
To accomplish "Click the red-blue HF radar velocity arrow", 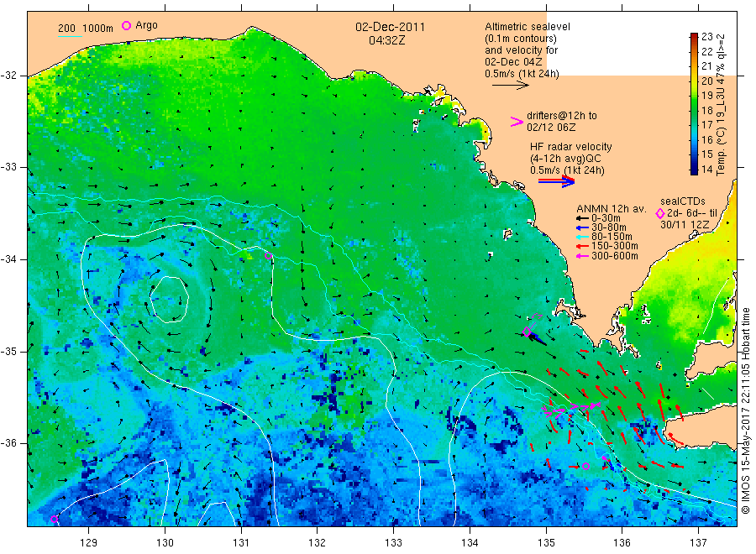I will 556,181.
